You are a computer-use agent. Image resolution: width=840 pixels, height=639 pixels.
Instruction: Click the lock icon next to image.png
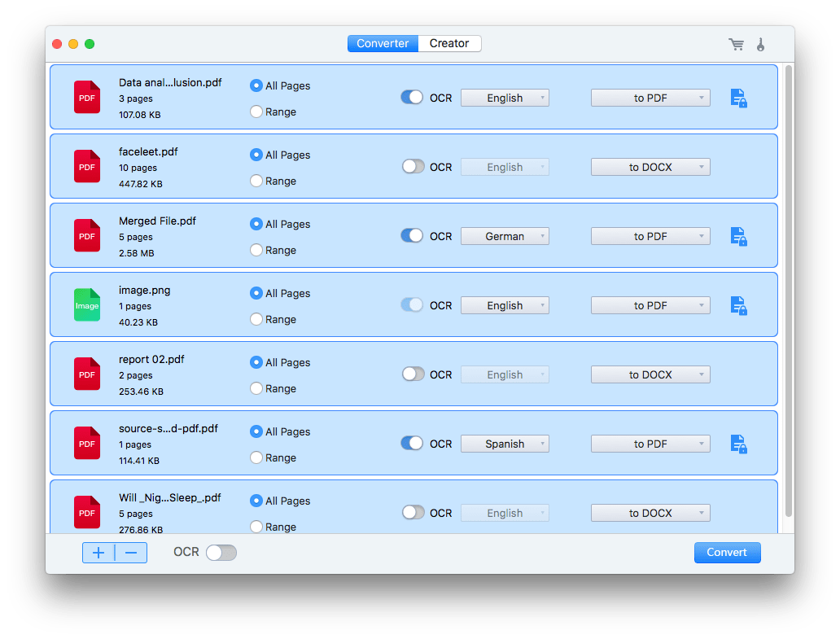pyautogui.click(x=738, y=305)
